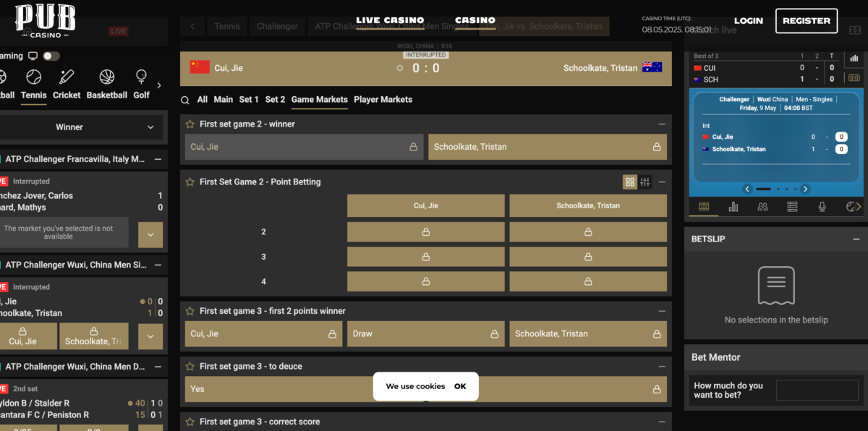The height and width of the screenshot is (431, 868).
Task: Collapse First set game 3 - correct score market
Action: pyautogui.click(x=661, y=422)
